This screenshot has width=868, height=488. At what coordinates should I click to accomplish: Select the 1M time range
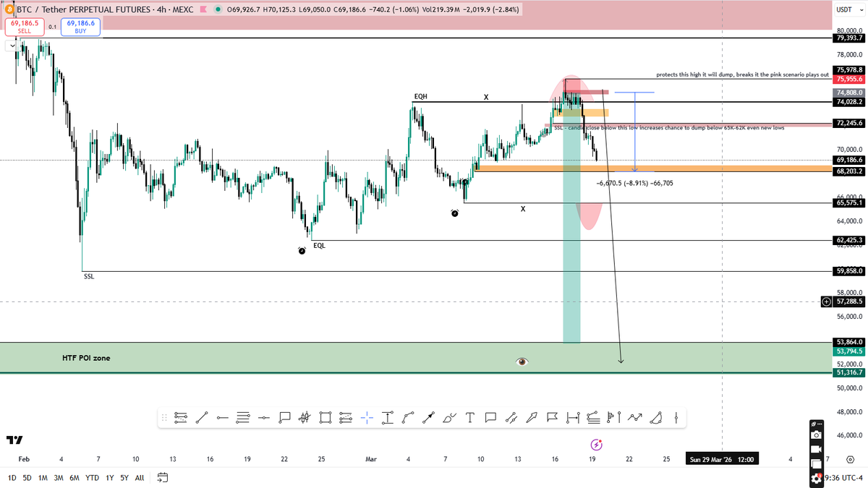[x=43, y=478]
